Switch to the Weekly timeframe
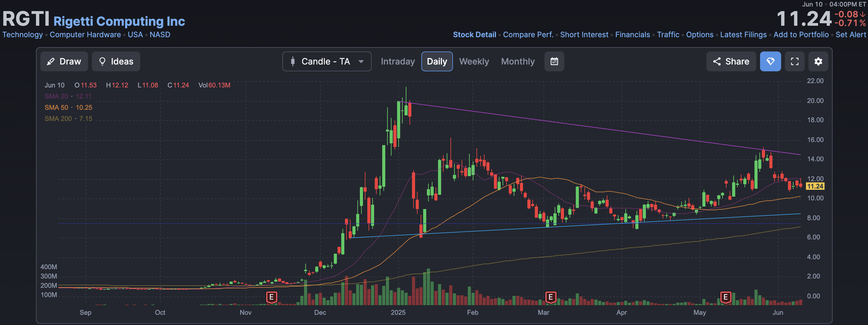The image size is (868, 325). click(x=474, y=61)
